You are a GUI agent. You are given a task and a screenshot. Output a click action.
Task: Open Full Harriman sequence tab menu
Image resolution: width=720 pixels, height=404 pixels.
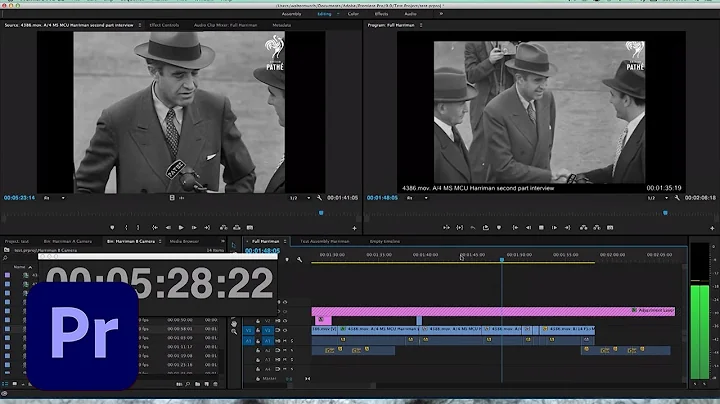pos(285,241)
